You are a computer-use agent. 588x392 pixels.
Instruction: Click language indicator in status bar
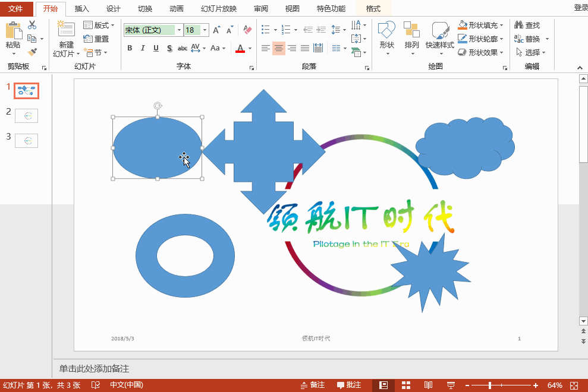click(x=127, y=385)
